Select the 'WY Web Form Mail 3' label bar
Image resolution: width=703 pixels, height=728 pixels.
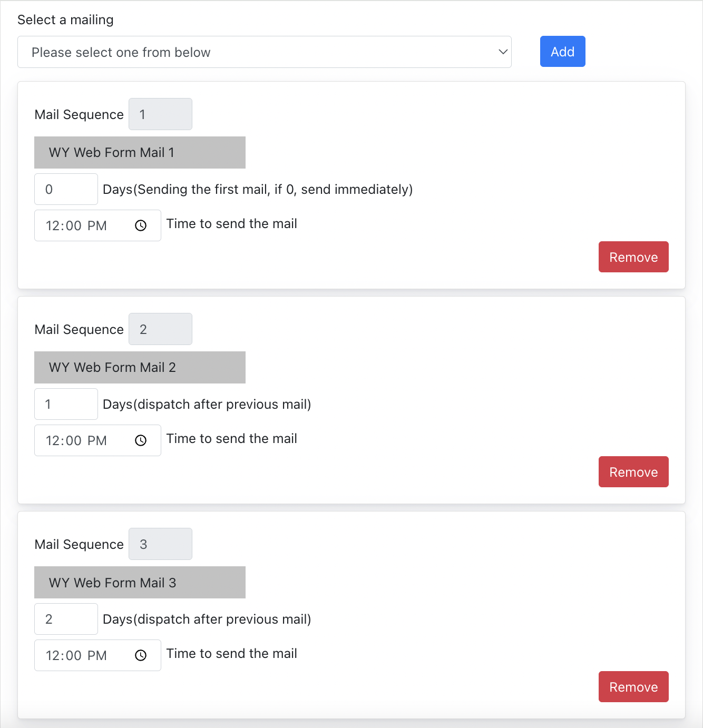click(140, 582)
